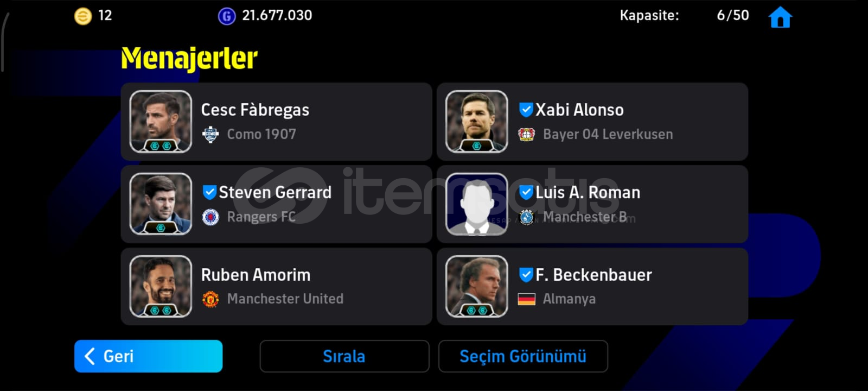
Task: Select the Como 1907 club badge
Action: 210,134
